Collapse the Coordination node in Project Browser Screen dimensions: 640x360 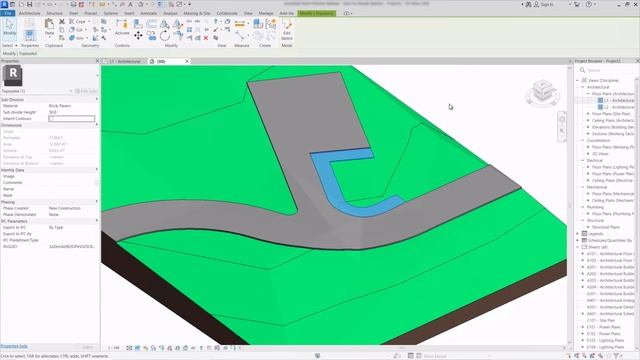point(583,140)
